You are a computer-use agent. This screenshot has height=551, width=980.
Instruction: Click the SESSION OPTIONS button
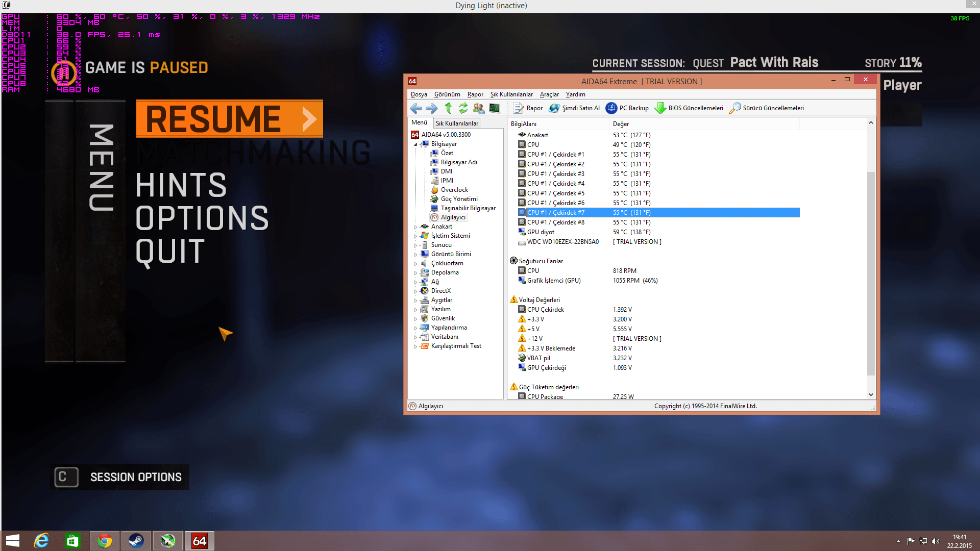coord(136,477)
